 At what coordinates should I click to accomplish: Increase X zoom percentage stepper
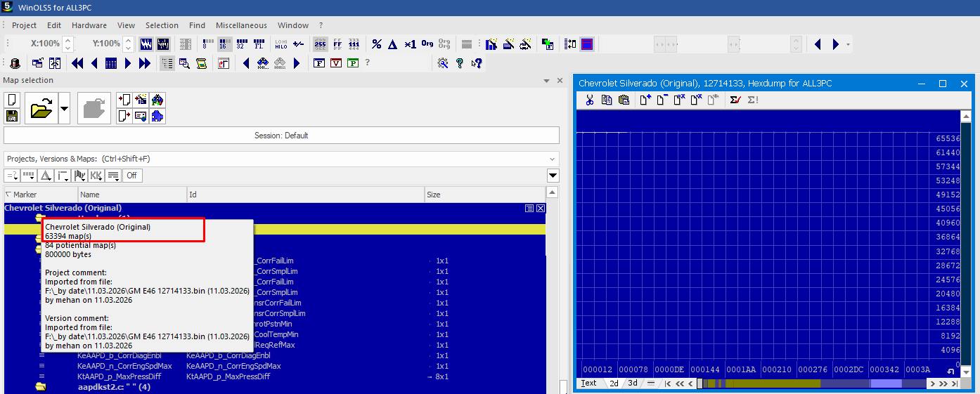[67, 40]
